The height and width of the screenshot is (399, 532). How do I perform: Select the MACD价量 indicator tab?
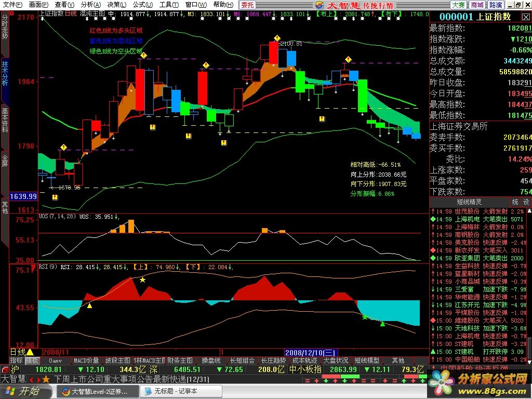point(86,361)
